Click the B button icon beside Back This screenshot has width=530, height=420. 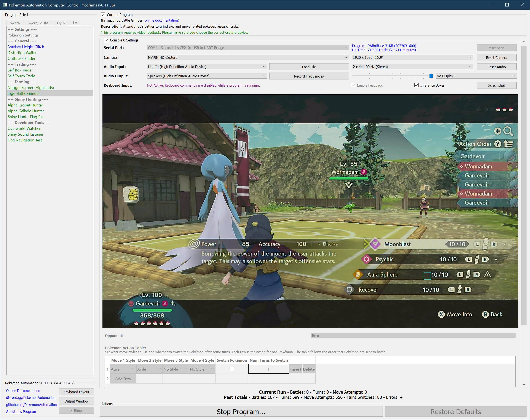[x=485, y=314]
